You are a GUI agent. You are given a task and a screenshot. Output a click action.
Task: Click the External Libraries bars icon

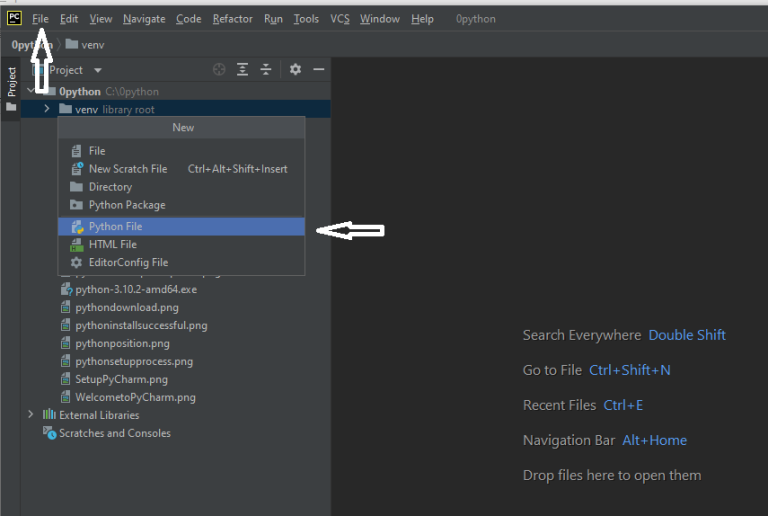[49, 415]
